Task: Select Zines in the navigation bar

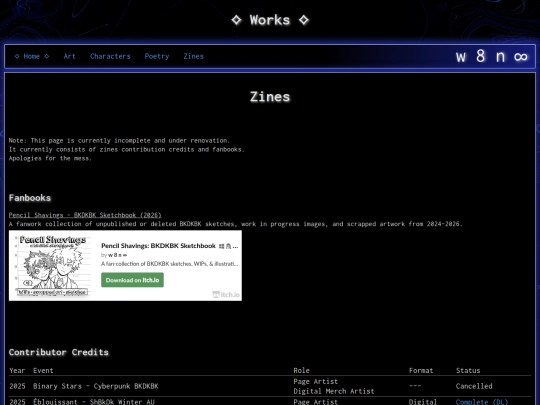Action: pyautogui.click(x=194, y=56)
